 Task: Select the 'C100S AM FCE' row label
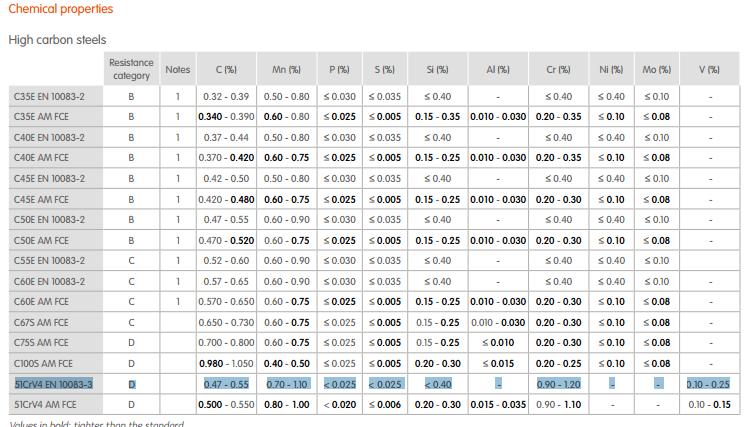click(x=43, y=364)
